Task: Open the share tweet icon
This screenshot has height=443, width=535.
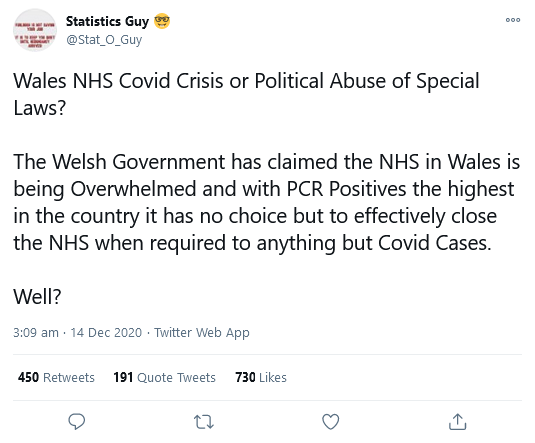Action: pyautogui.click(x=457, y=421)
